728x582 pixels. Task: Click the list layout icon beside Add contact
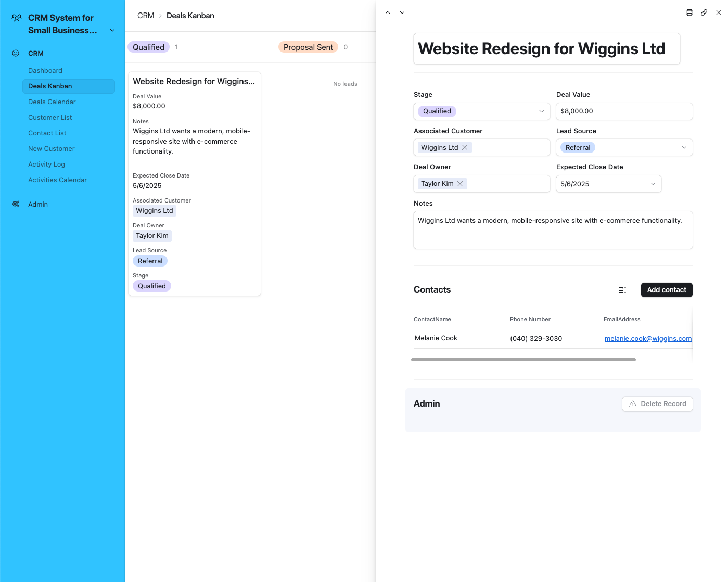pos(622,290)
